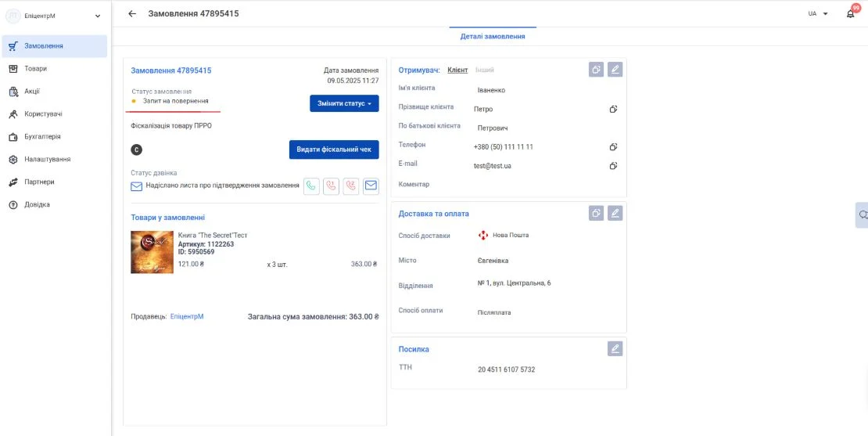
Task: Open the chat widget on right edge
Action: coord(862,215)
